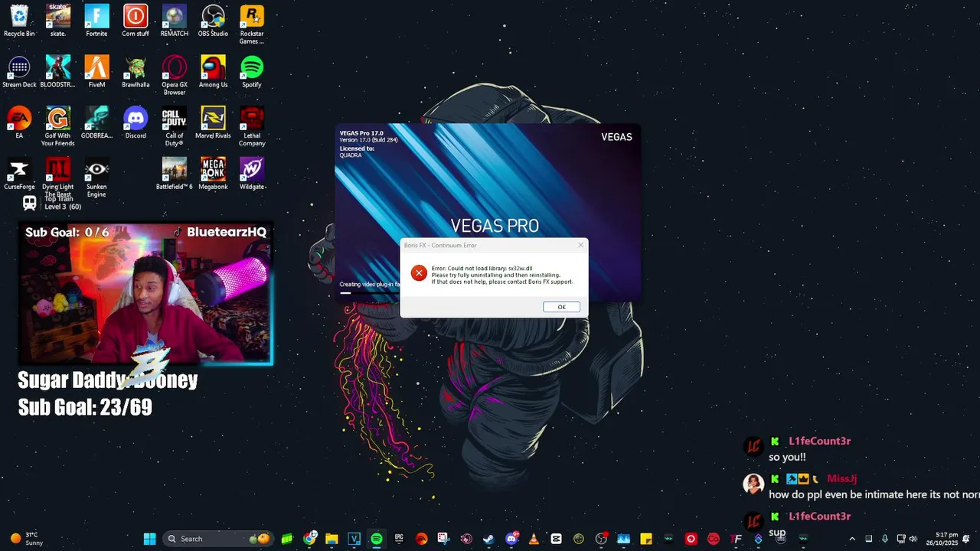Screen dimensions: 980x551
Task: Select the Dying Light The Beast shortcut
Action: tap(58, 178)
